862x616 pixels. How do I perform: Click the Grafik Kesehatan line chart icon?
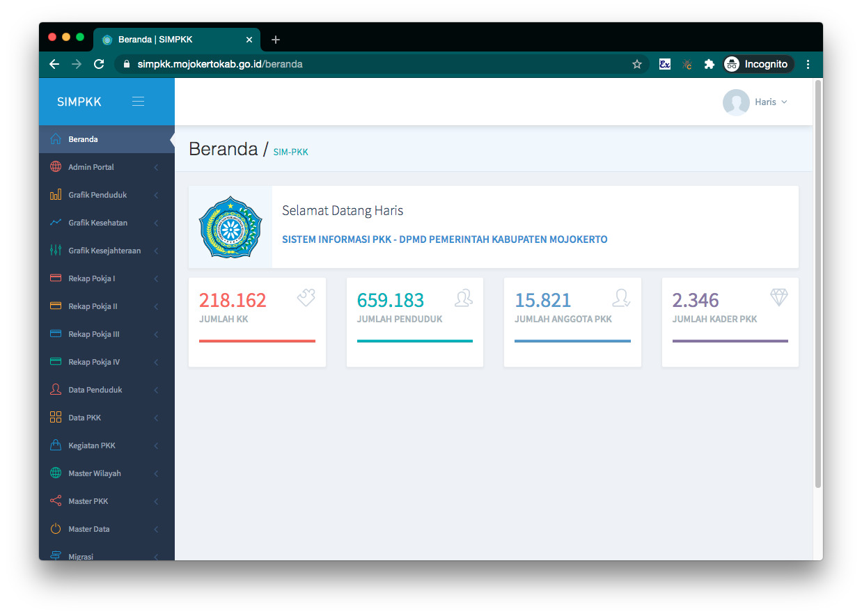click(56, 223)
